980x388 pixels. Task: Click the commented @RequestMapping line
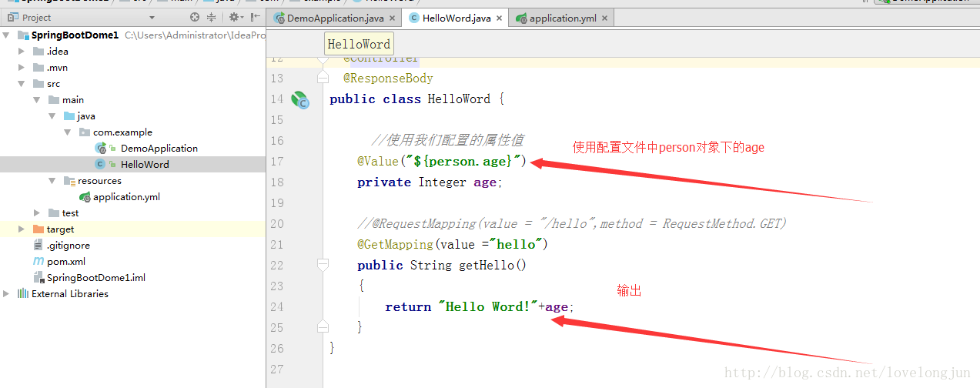pyautogui.click(x=572, y=223)
